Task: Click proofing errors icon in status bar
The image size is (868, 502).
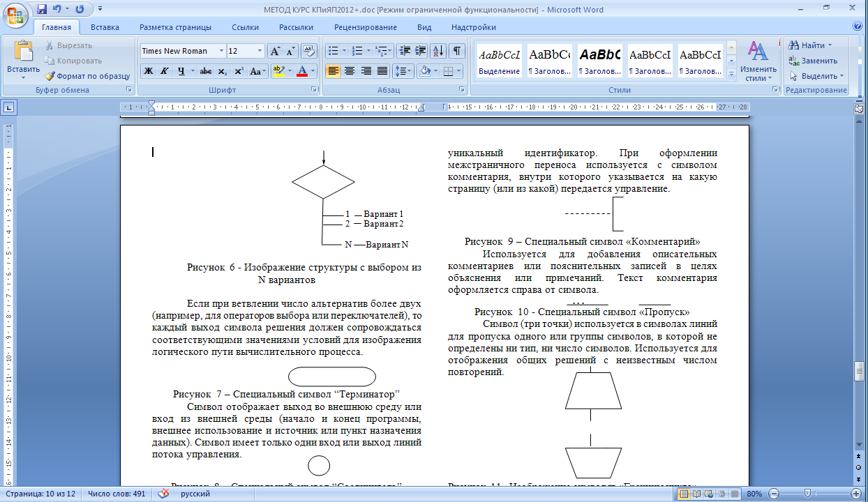Action: [164, 494]
